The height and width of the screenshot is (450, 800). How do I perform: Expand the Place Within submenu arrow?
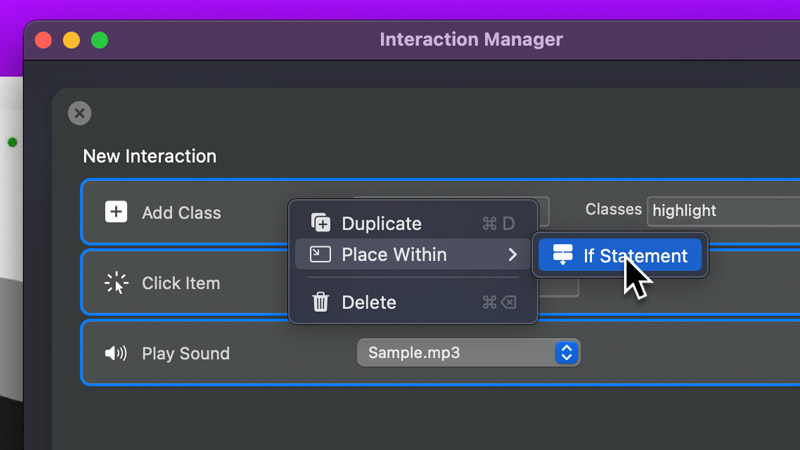tap(512, 255)
